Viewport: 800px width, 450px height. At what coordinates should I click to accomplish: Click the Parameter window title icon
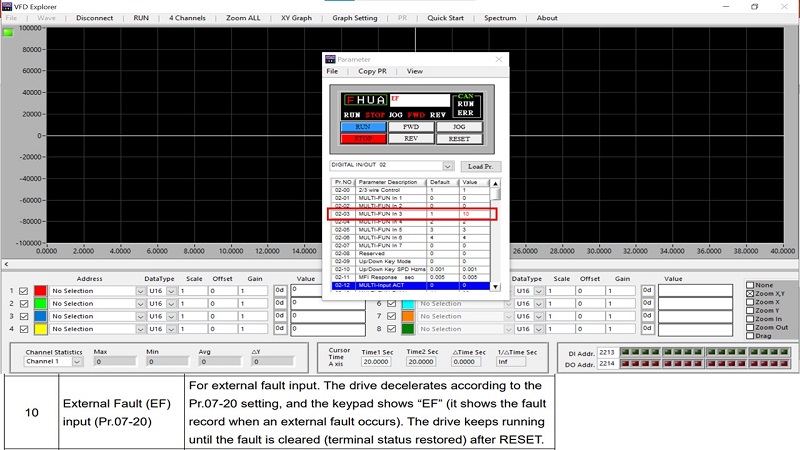[331, 59]
